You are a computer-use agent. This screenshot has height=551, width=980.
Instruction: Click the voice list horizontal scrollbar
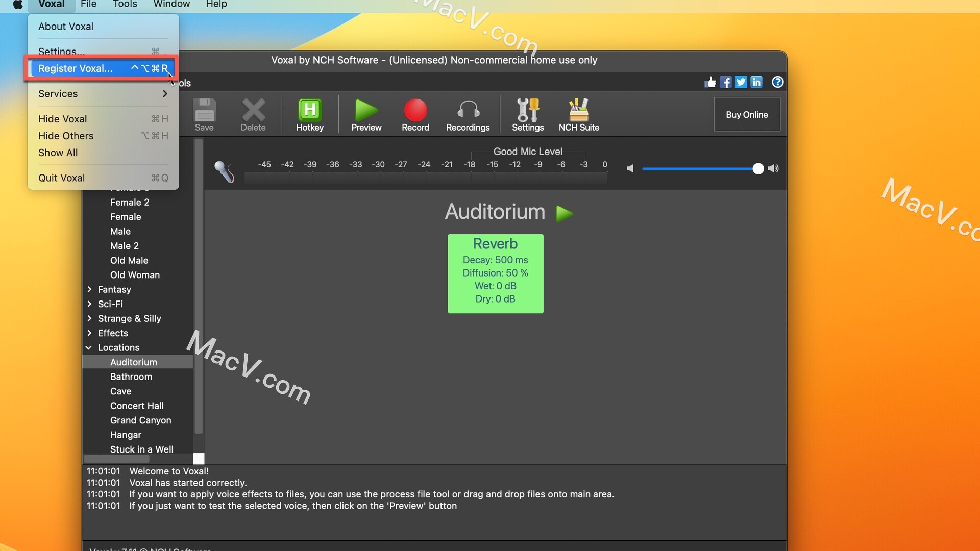[x=117, y=459]
